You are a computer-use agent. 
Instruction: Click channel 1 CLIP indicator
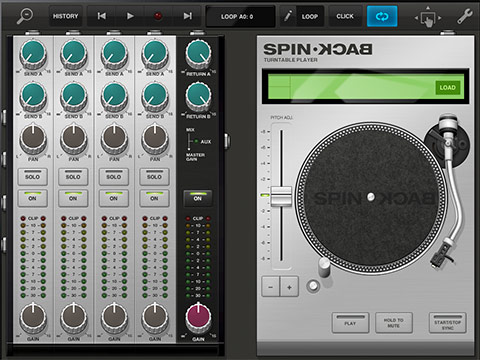point(33,218)
